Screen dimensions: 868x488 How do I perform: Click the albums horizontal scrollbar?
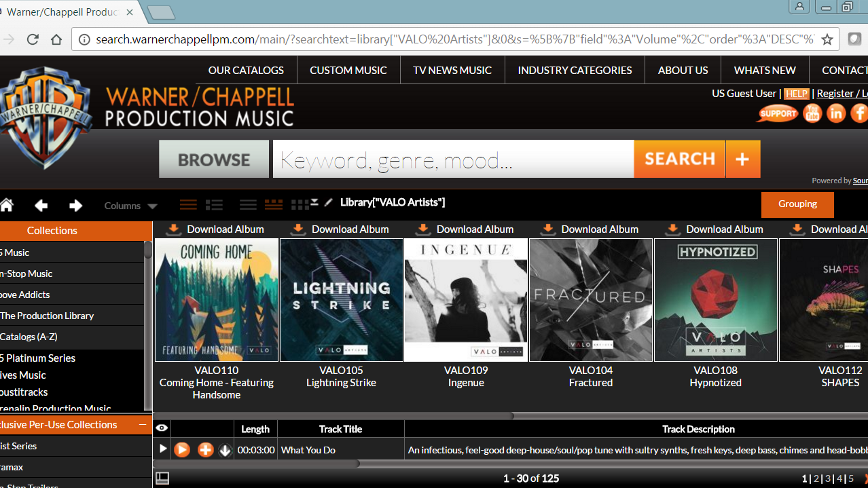pyautogui.click(x=334, y=415)
